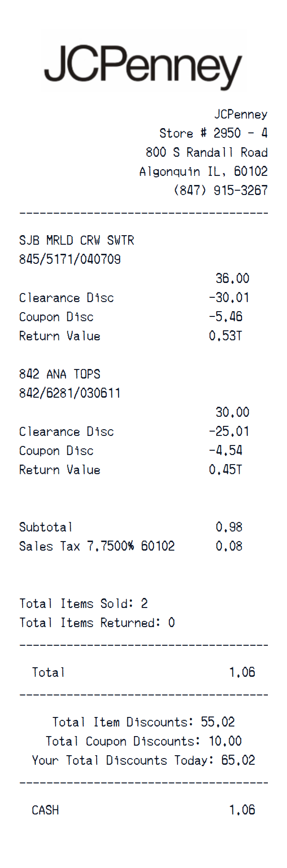This screenshot has width=287, height=868.
Task: Select the SJB MRLD CRW SWTR item
Action: coord(77,240)
